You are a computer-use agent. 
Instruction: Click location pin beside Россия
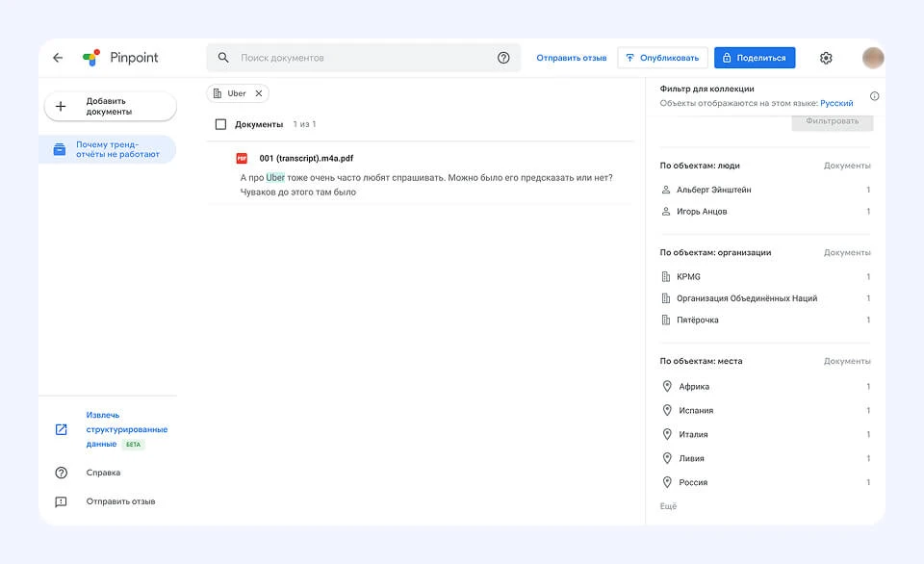click(x=667, y=482)
